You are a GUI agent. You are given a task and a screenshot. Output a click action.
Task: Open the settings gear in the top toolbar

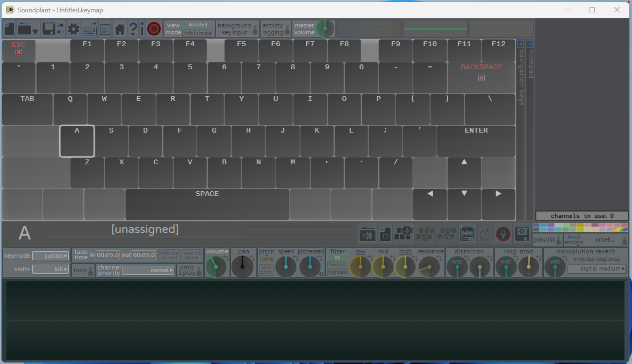pos(73,29)
